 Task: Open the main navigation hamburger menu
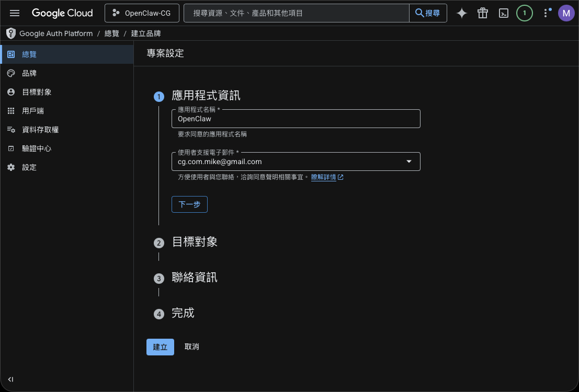click(15, 13)
